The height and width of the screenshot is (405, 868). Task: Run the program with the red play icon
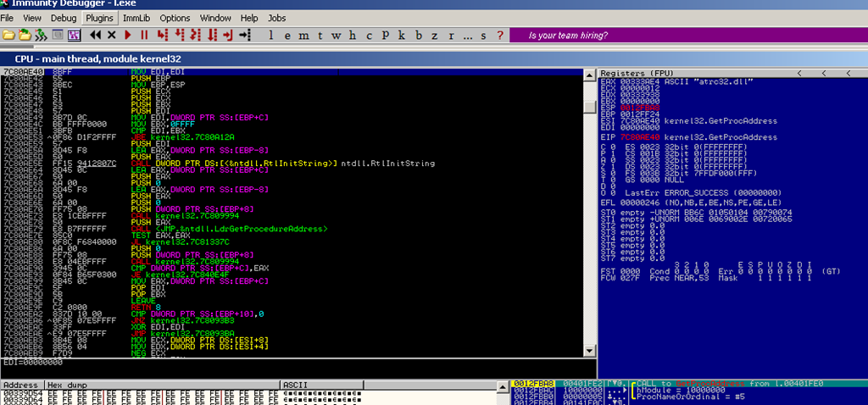[x=128, y=35]
